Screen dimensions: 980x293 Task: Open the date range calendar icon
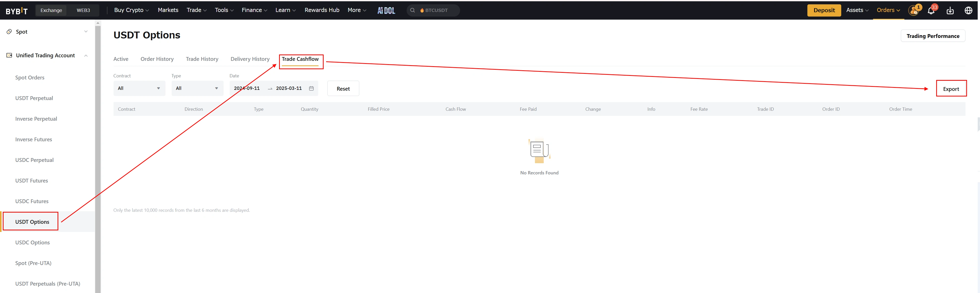(311, 88)
